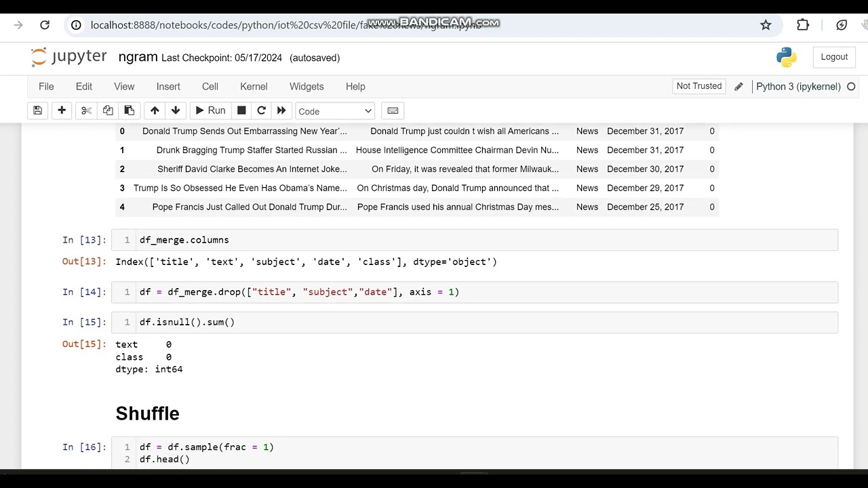Click the Python logo icon
The image size is (868, 488).
[787, 58]
